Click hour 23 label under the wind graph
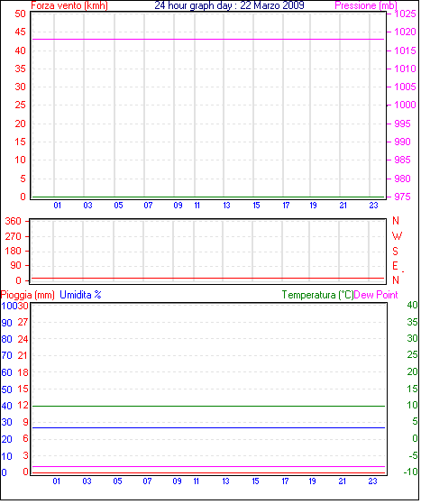The width and height of the screenshot is (421, 504). click(373, 206)
